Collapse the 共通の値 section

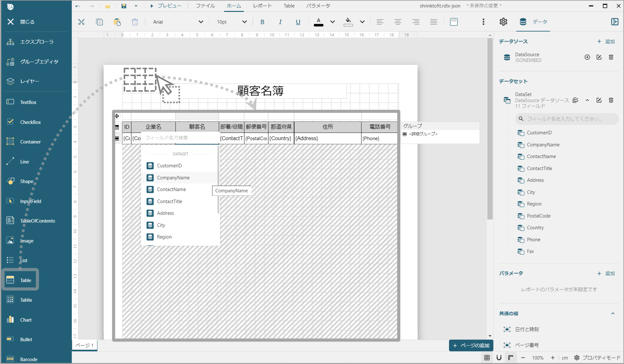click(x=613, y=314)
